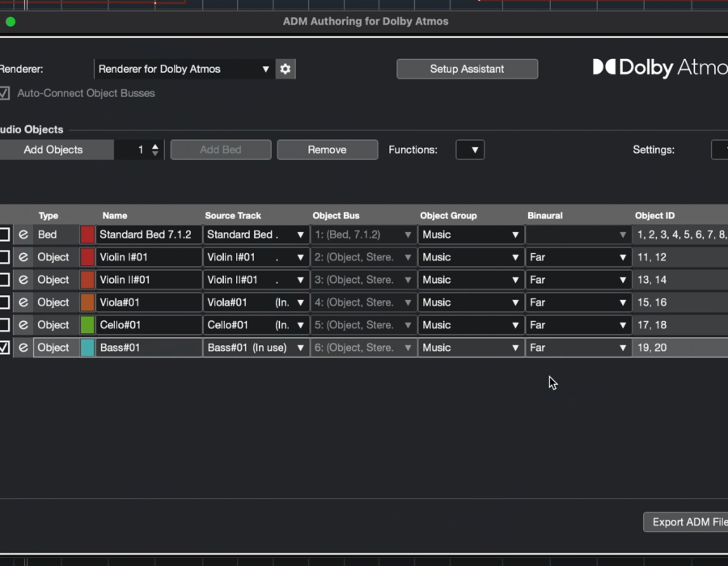Click the Export ADM File button
The image size is (728, 566).
(x=686, y=522)
